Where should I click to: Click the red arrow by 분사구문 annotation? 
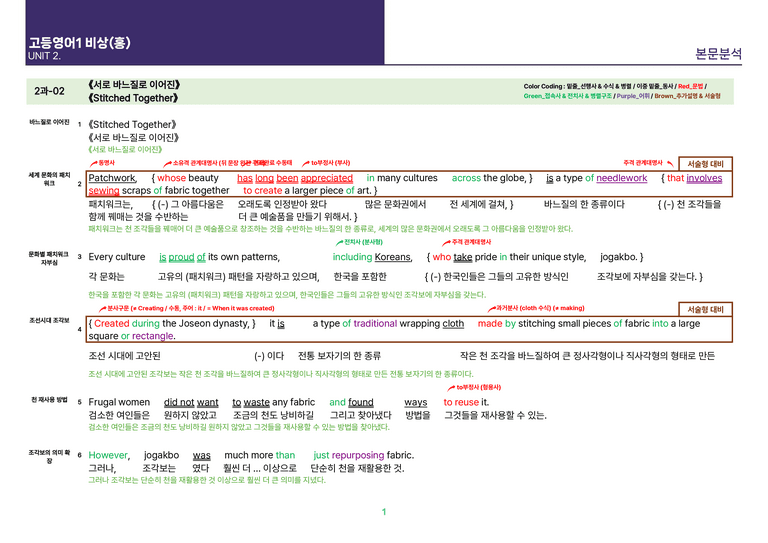102,308
